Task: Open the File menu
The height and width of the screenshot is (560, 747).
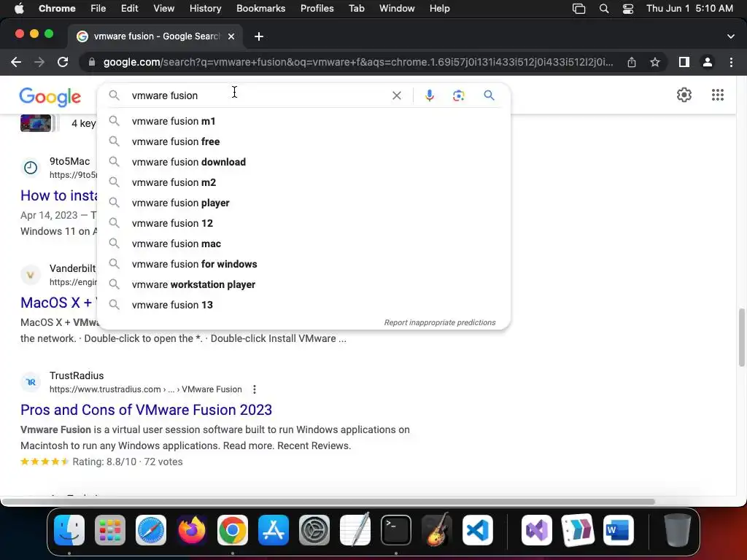Action: pos(98,9)
